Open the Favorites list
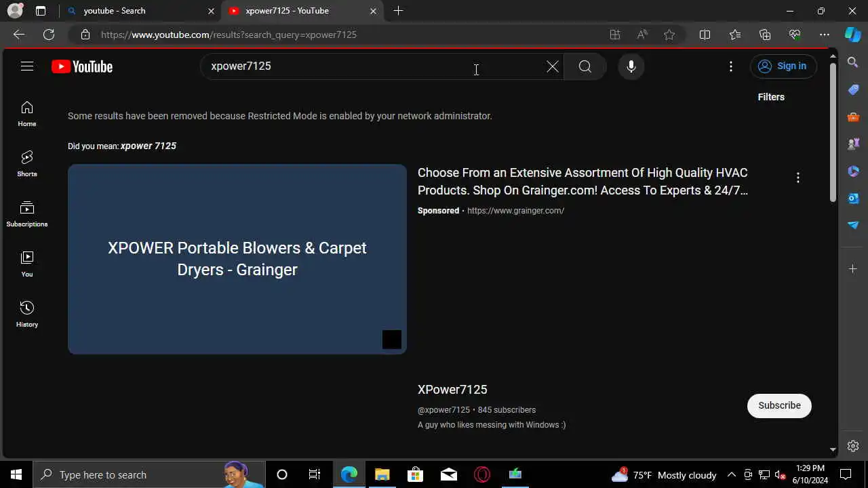The height and width of the screenshot is (488, 868). point(735,35)
